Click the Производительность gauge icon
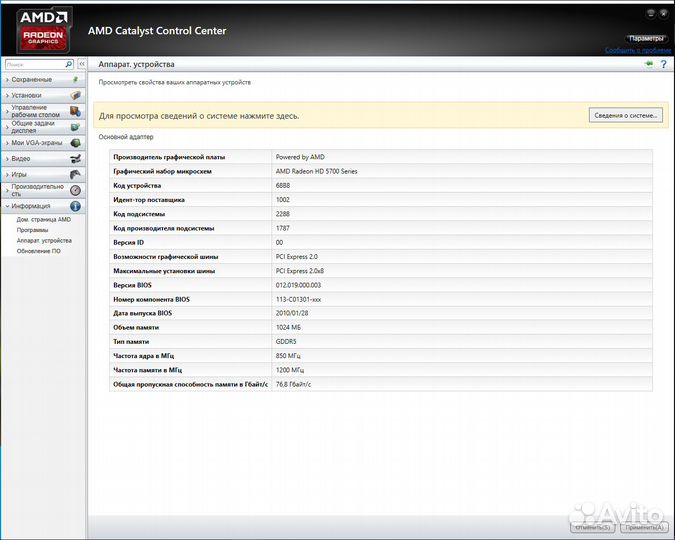The image size is (675, 540). tap(75, 190)
